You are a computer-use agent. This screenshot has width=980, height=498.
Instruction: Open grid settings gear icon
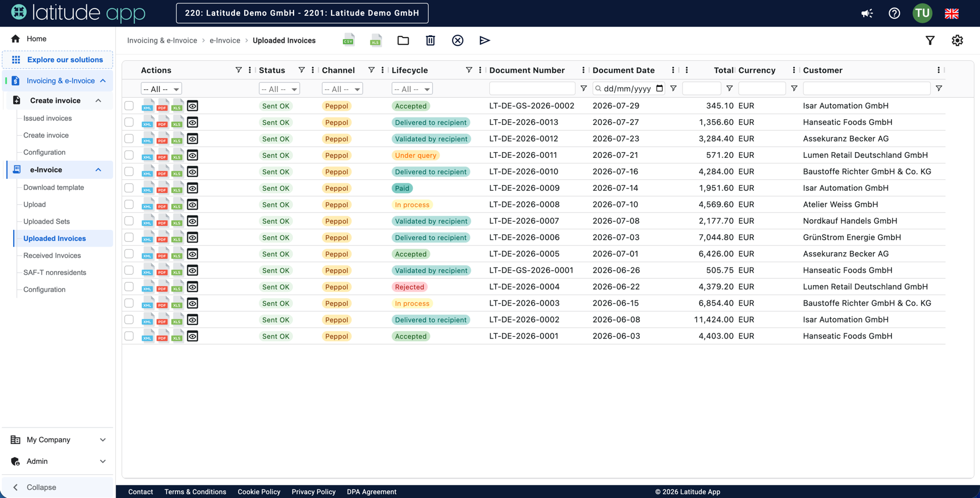click(957, 40)
